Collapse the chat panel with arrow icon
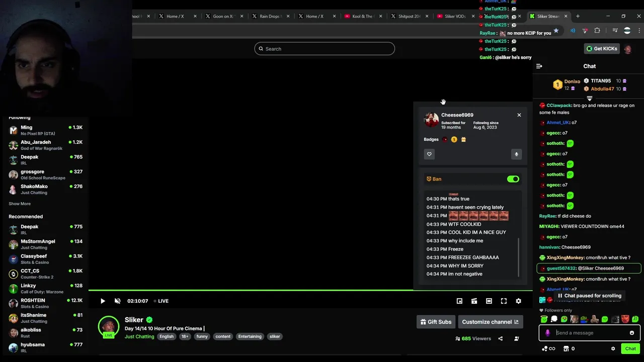Image resolution: width=644 pixels, height=362 pixels. coord(539,66)
